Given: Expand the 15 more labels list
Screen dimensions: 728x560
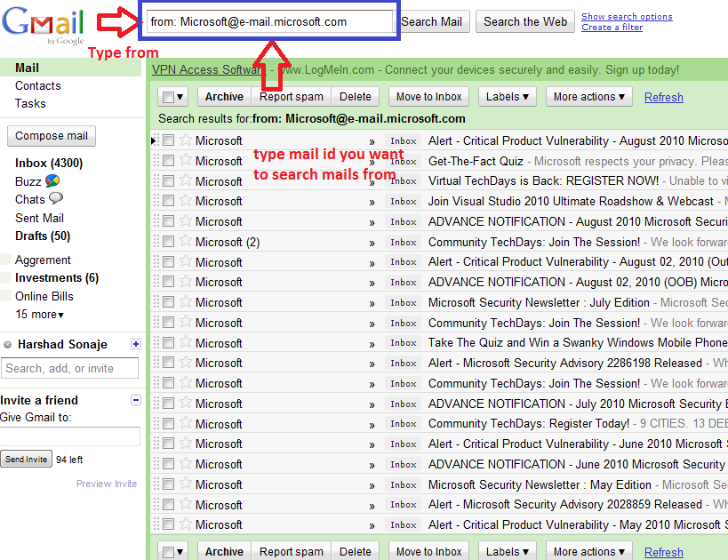Looking at the screenshot, I should click(39, 315).
